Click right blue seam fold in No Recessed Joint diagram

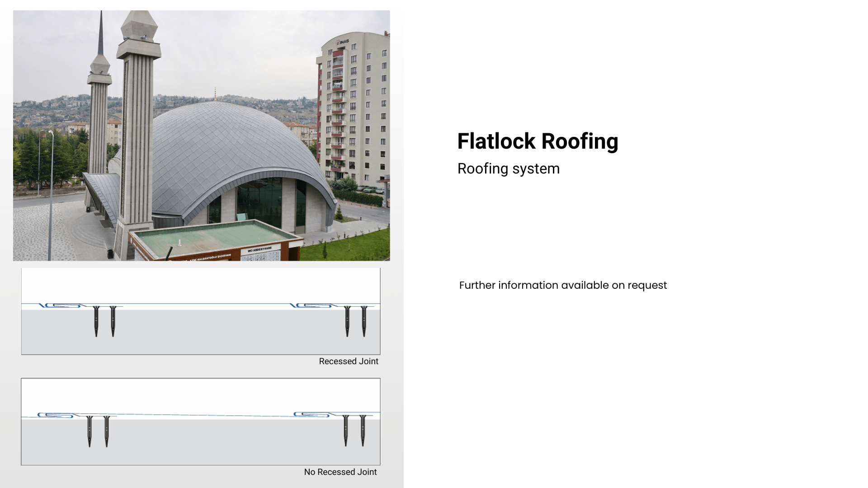coord(312,414)
